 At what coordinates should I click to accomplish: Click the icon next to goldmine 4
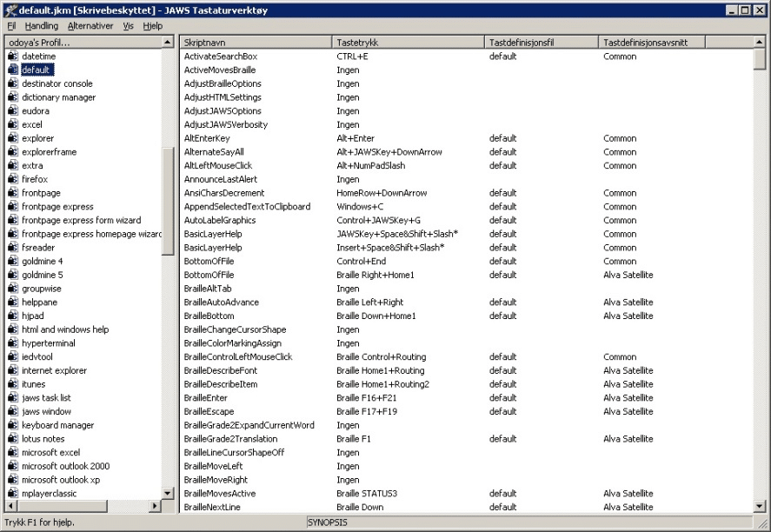click(12, 261)
